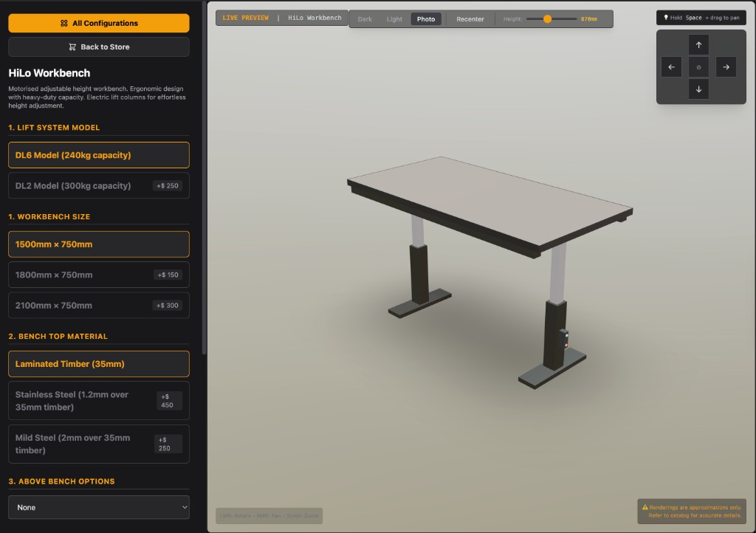Click the warning icon in renderings notice
Viewport: 756px width, 533px height.
coord(645,507)
